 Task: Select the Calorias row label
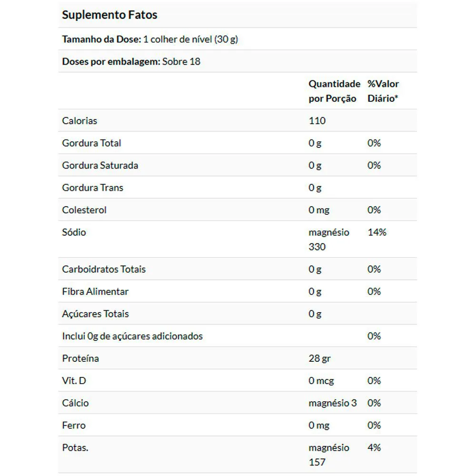click(79, 121)
